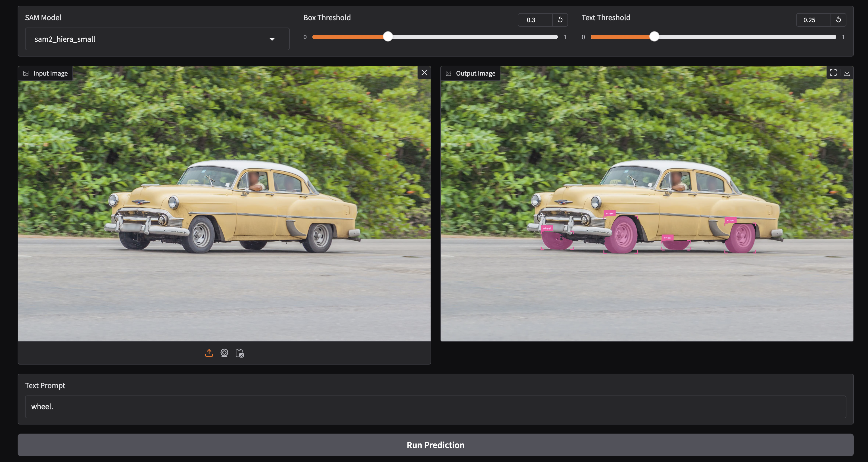Click the Text Threshold label
868x462 pixels.
[x=606, y=18]
